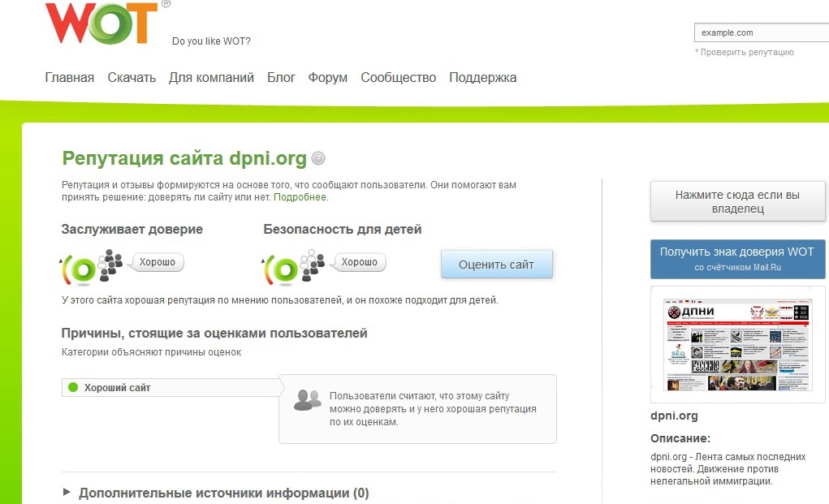Click the user group icon under Заслуживает доверие
Image resolution: width=829 pixels, height=504 pixels.
tap(110, 265)
